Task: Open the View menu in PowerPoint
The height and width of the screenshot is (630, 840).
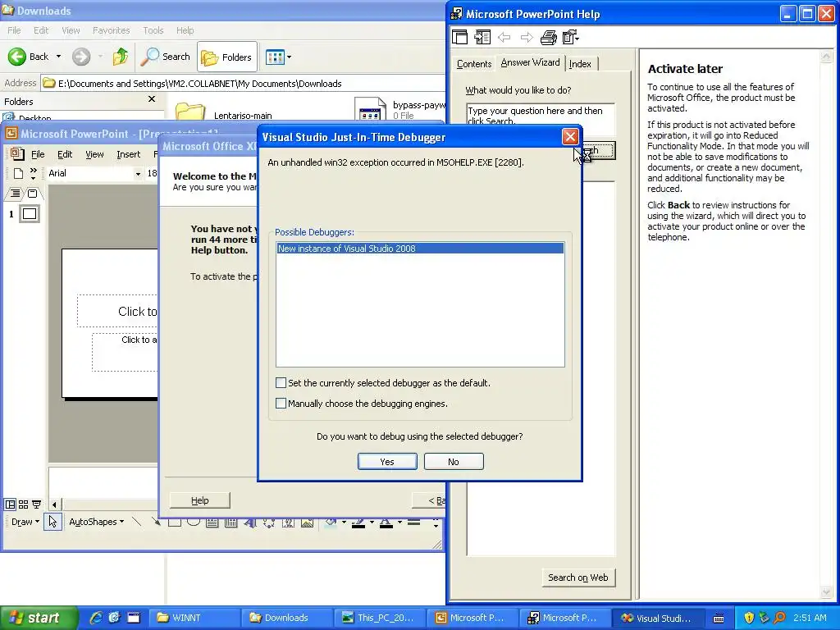Action: coord(94,154)
